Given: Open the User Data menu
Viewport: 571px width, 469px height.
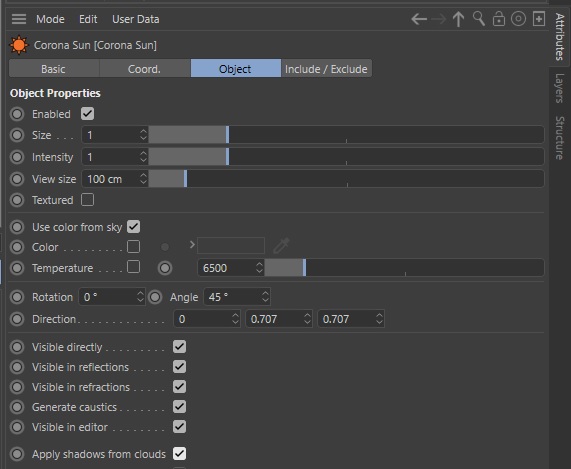Looking at the screenshot, I should pos(135,19).
